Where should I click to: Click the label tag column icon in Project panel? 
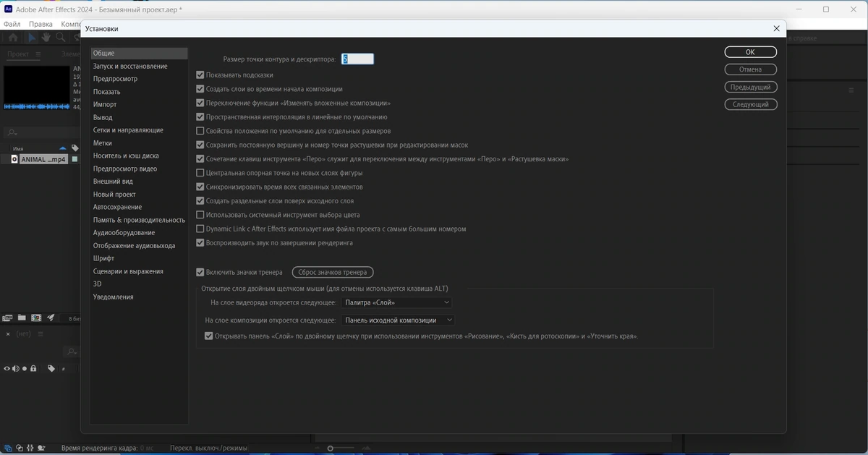(75, 148)
